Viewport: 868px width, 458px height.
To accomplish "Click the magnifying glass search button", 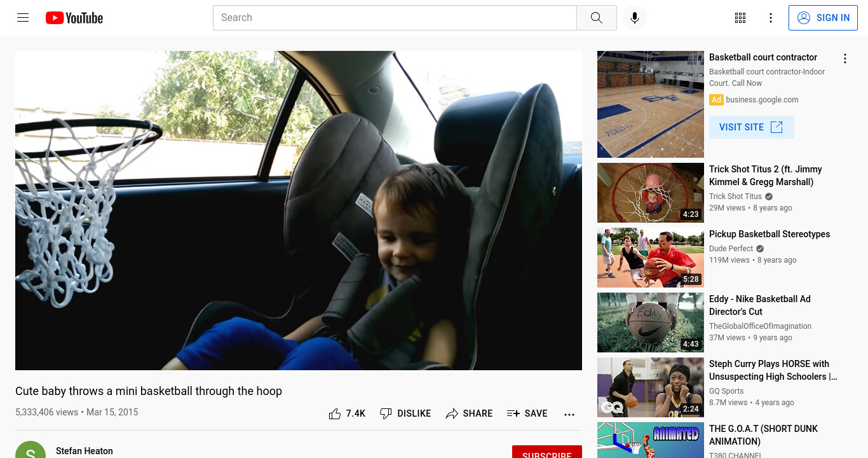I will tap(596, 18).
